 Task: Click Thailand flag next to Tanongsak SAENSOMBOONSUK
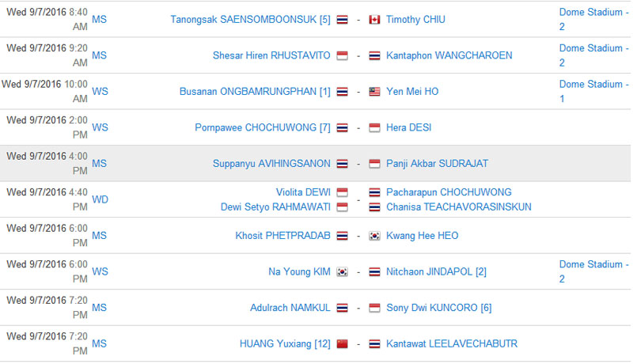coord(342,19)
